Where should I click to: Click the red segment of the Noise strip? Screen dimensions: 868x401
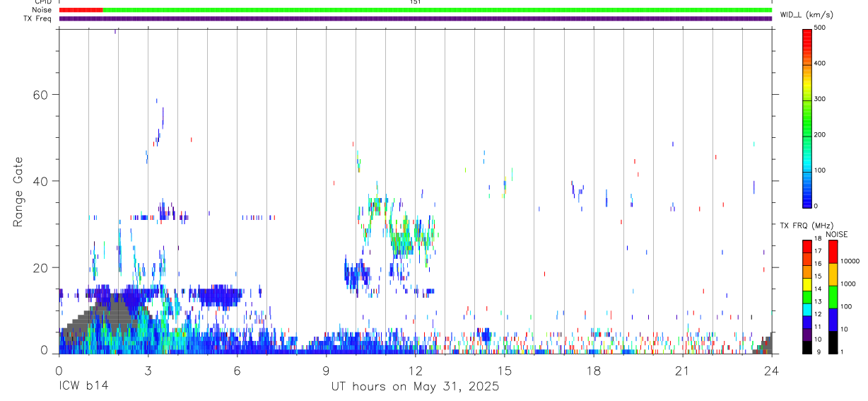point(81,10)
